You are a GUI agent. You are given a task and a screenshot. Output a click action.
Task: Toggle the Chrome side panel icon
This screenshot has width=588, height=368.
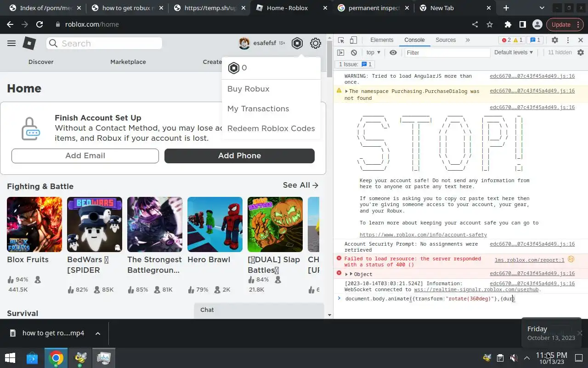tap(522, 24)
